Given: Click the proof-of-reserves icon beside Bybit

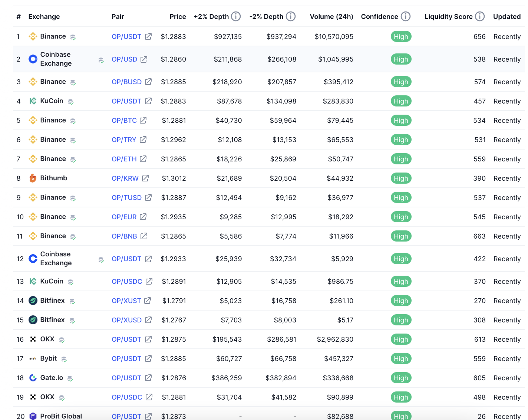Looking at the screenshot, I should tap(64, 359).
